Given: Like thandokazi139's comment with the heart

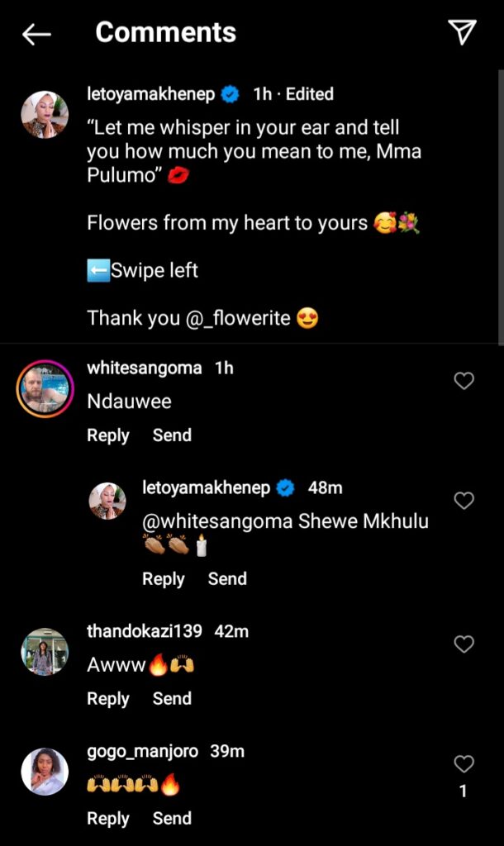Looking at the screenshot, I should coord(464,644).
